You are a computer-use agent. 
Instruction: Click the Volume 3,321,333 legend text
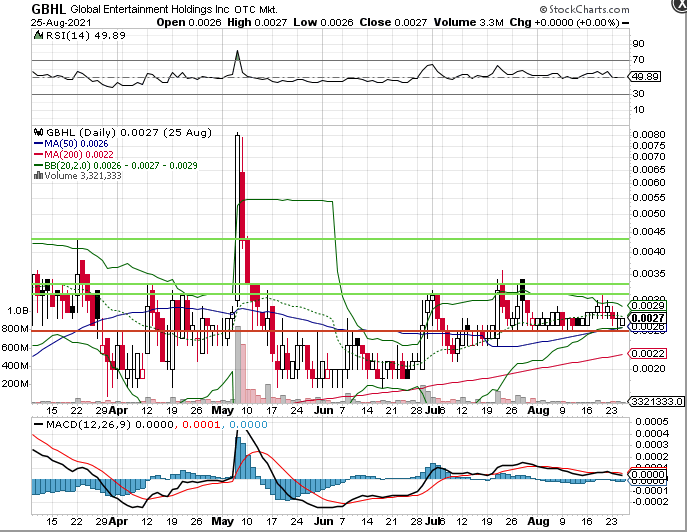point(83,176)
